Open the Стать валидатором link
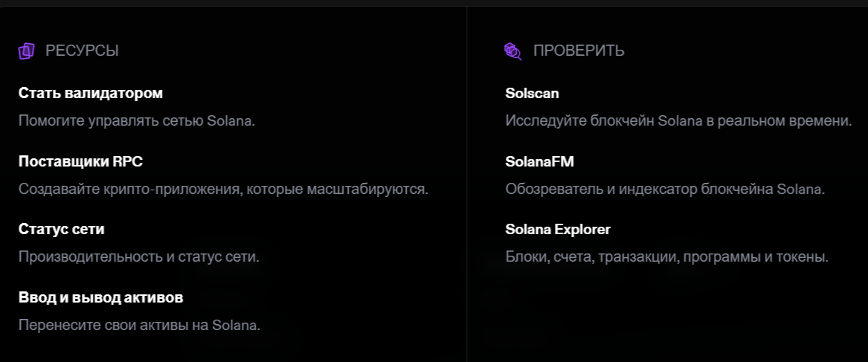868x362 pixels. pos(91,93)
